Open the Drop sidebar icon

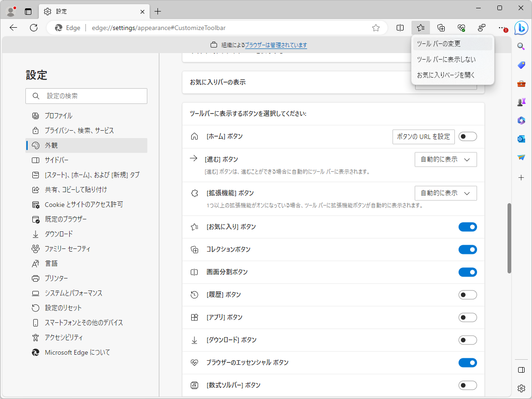[521, 157]
